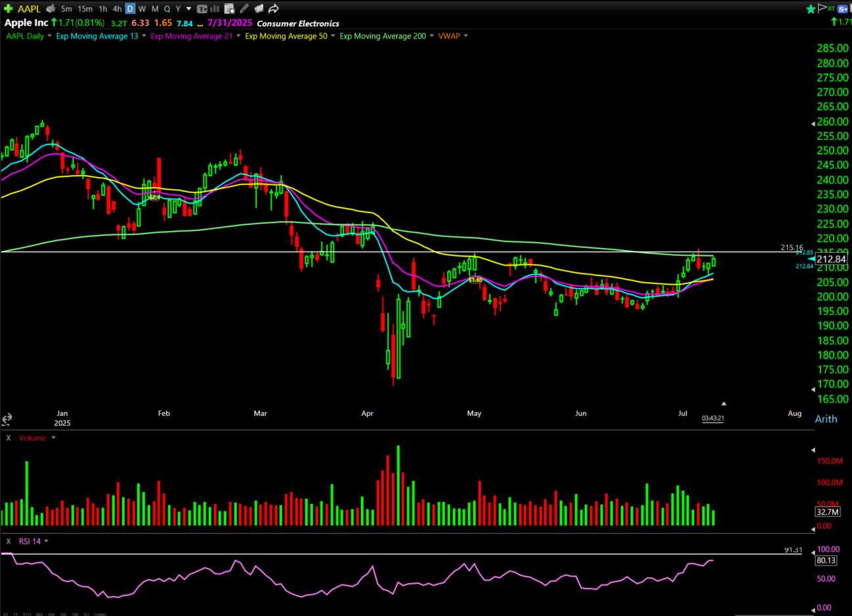Click the Apple Inc company name
The image size is (852, 616).
coord(26,22)
